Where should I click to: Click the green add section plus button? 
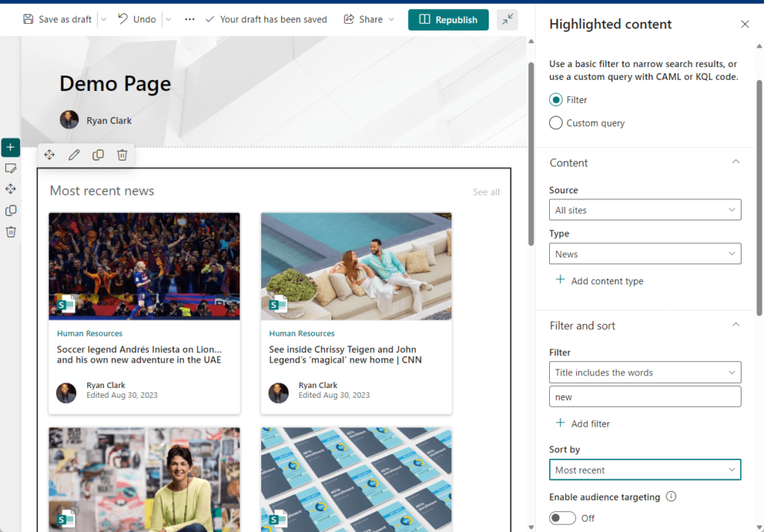(10, 147)
